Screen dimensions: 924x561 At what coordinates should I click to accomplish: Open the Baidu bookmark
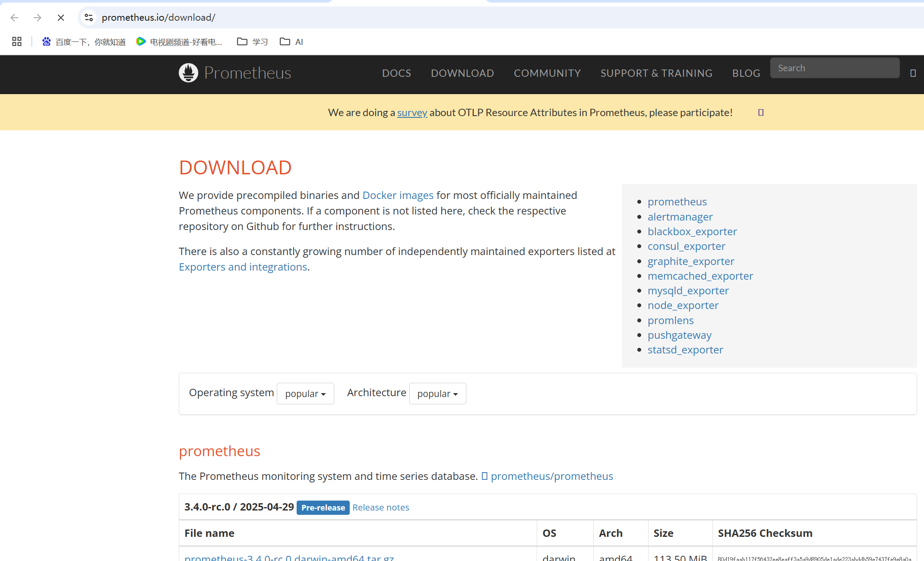coord(84,42)
